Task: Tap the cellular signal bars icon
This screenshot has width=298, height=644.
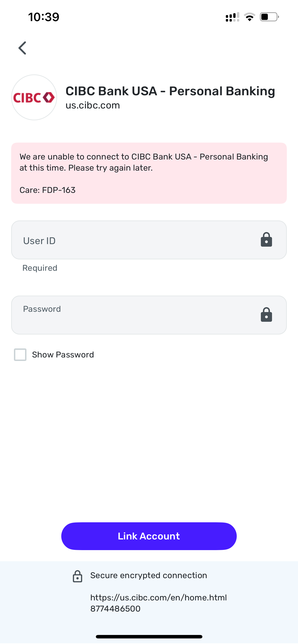Action: pyautogui.click(x=233, y=17)
